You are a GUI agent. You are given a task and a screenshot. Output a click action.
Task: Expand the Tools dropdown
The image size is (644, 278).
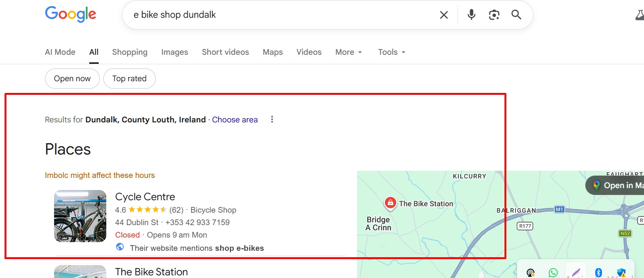point(391,52)
